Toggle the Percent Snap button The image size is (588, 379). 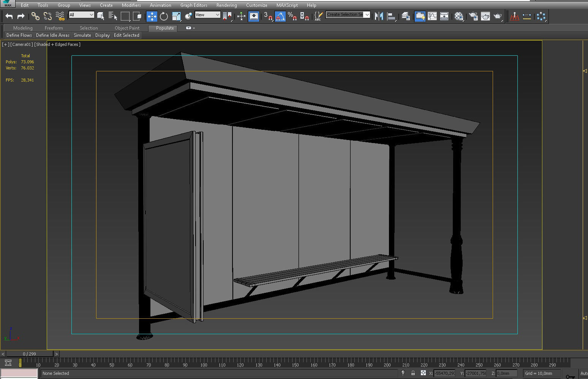[x=292, y=16]
